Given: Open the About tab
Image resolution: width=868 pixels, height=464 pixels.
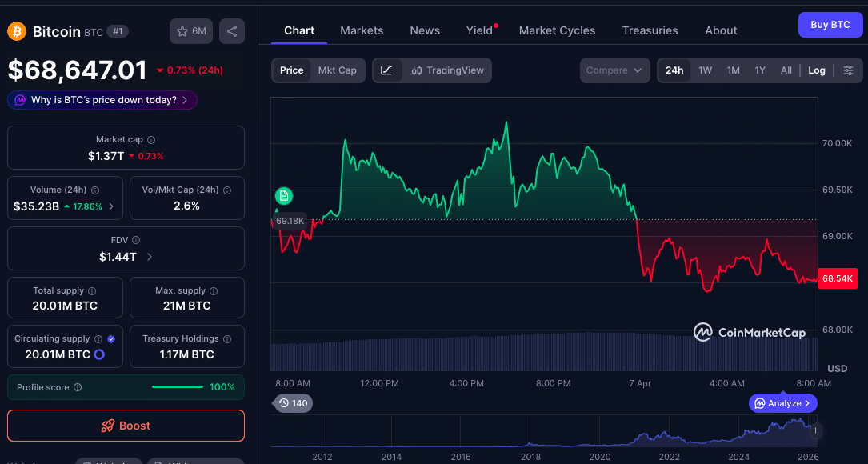Looking at the screenshot, I should pos(721,30).
